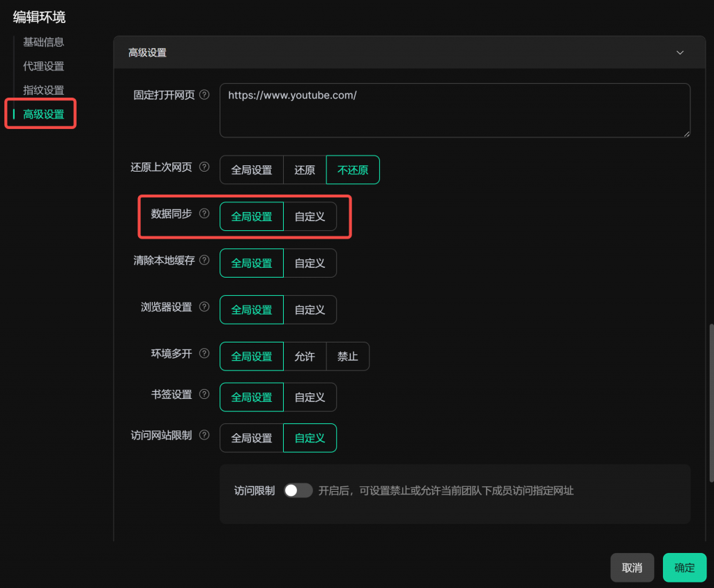Click help icon beside 访问网站限制
This screenshot has width=714, height=588.
(x=204, y=435)
